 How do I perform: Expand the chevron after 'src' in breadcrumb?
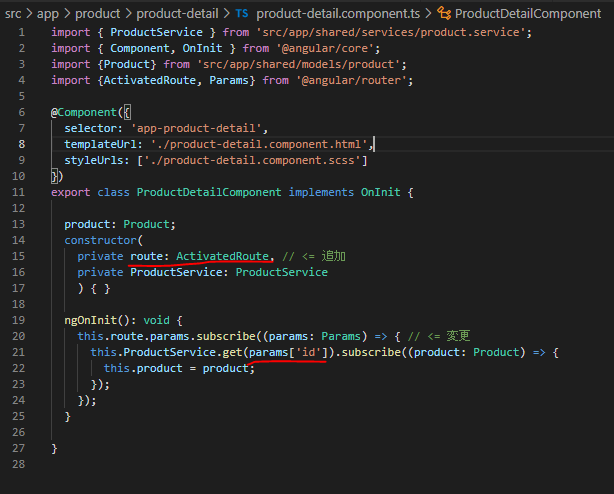pyautogui.click(x=29, y=14)
